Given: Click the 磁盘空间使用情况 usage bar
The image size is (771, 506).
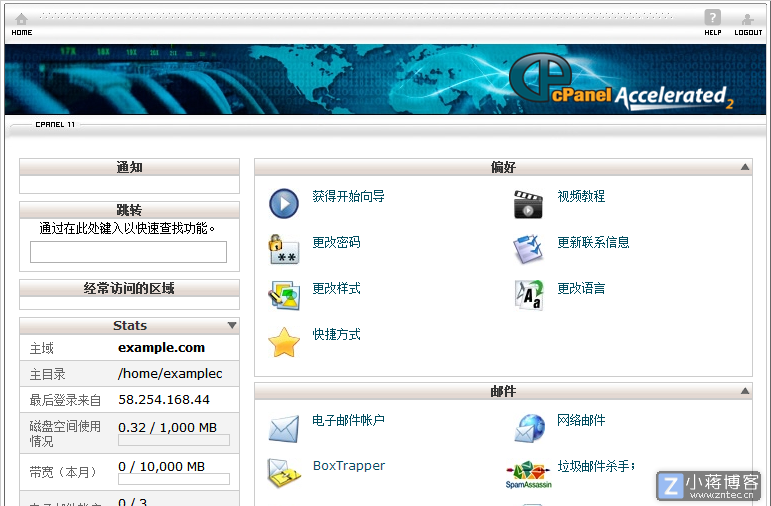Looking at the screenshot, I should tap(174, 440).
